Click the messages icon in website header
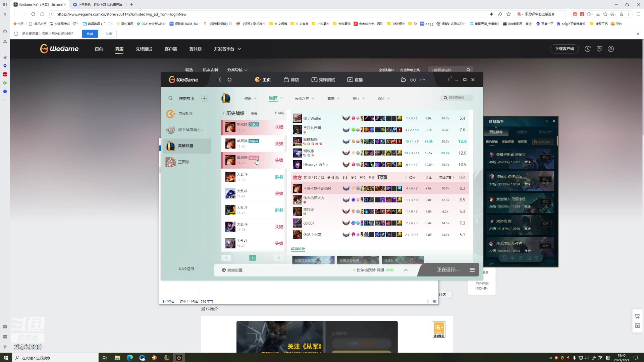644x362 pixels. (x=599, y=49)
